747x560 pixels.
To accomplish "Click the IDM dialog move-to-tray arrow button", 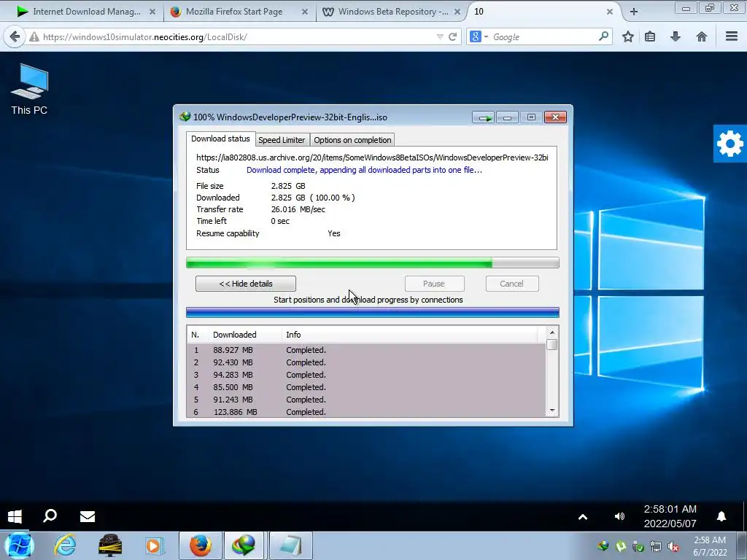I will [484, 117].
